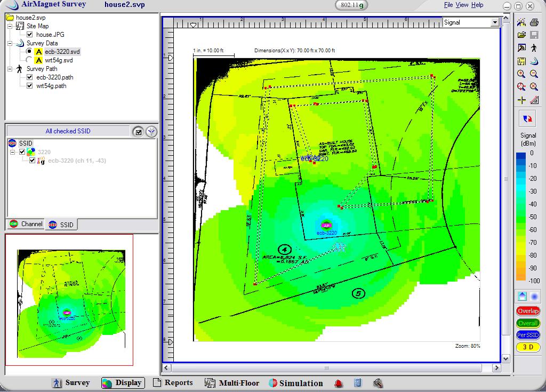Viewport: 546px width, 392px height.
Task: Open the View menu
Action: [x=462, y=5]
